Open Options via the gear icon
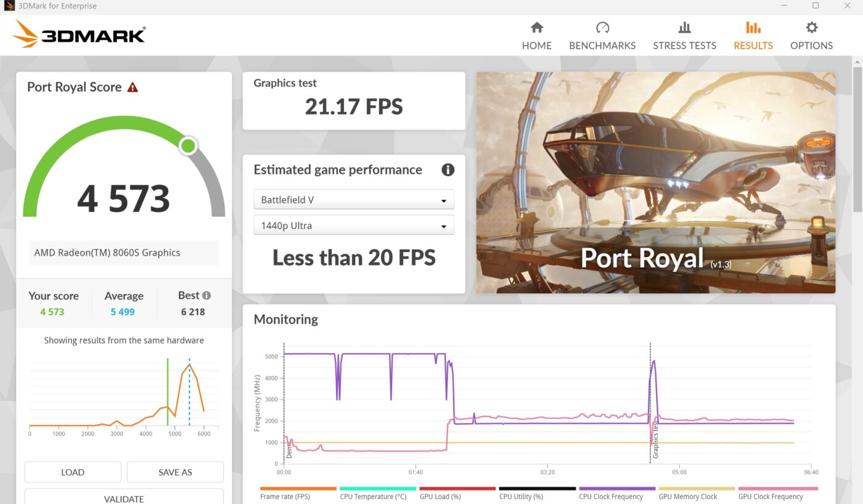This screenshot has width=863, height=504. click(811, 28)
